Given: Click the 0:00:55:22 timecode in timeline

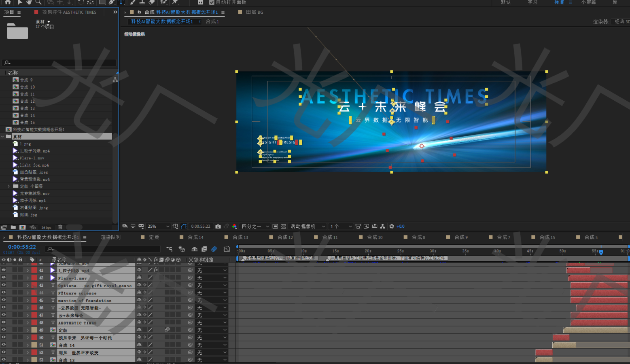Looking at the screenshot, I should coord(22,247).
